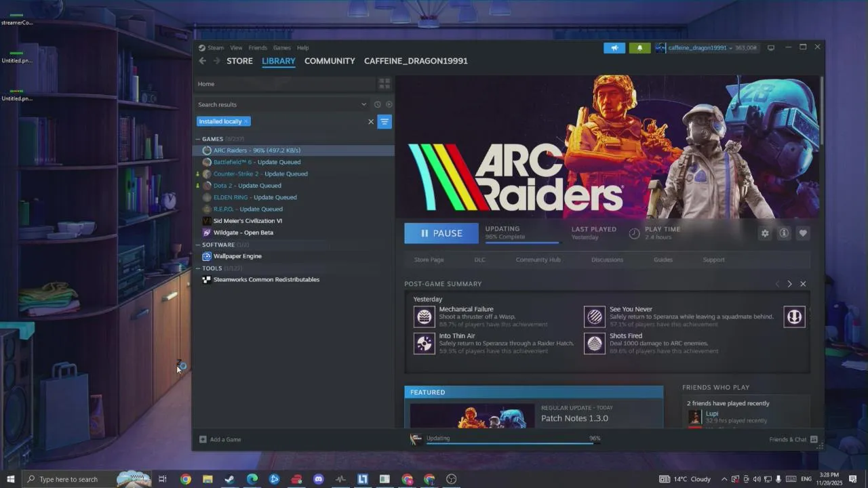868x488 pixels.
Task: Select Sid Meier's Civilization VI
Action: click(294, 221)
